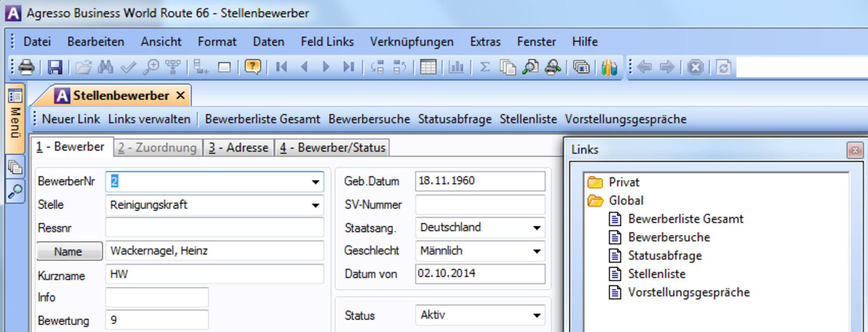The width and height of the screenshot is (868, 332).
Task: Click Links verwalten in the links bar
Action: pos(149,119)
